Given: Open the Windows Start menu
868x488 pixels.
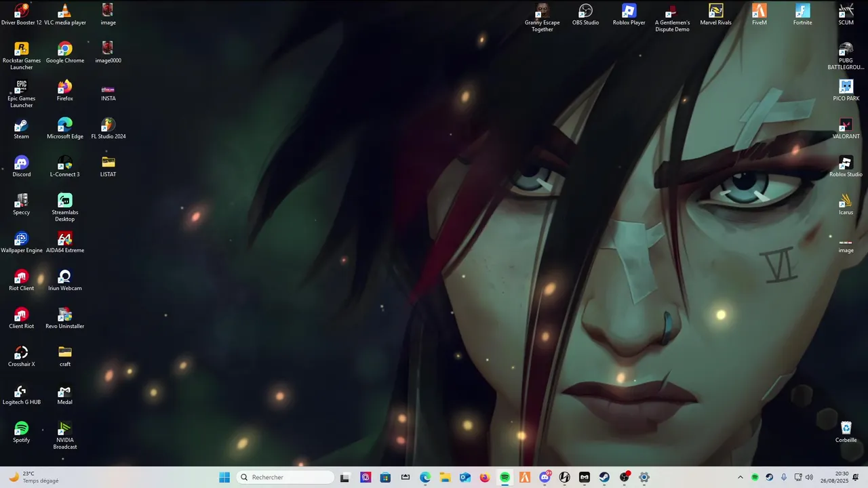Looking at the screenshot, I should click(x=224, y=477).
